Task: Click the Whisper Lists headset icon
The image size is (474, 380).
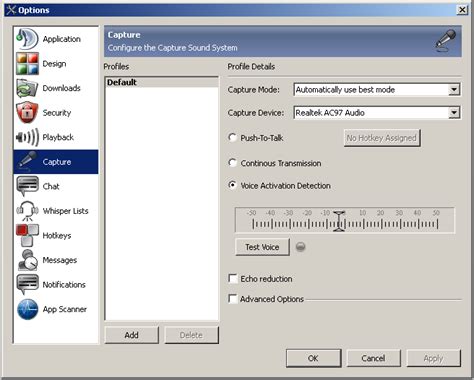Action: [x=27, y=211]
